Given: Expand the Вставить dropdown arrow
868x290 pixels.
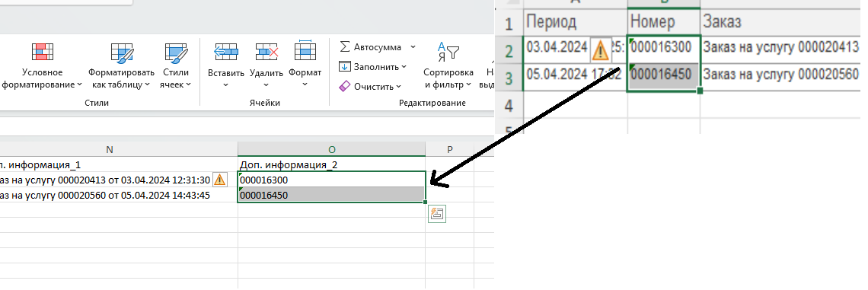Looking at the screenshot, I should point(226,84).
